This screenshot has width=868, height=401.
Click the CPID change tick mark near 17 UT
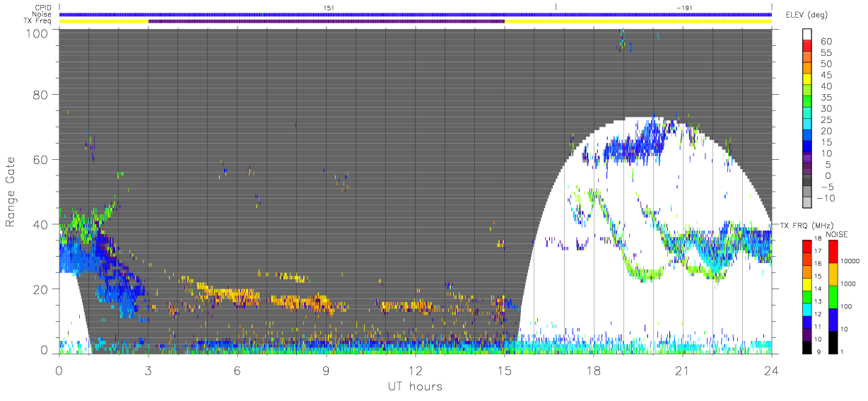556,6
